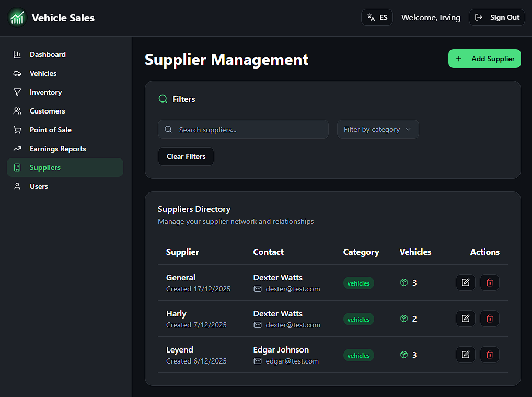Click the Clear Filters button
532x397 pixels.
click(x=186, y=156)
